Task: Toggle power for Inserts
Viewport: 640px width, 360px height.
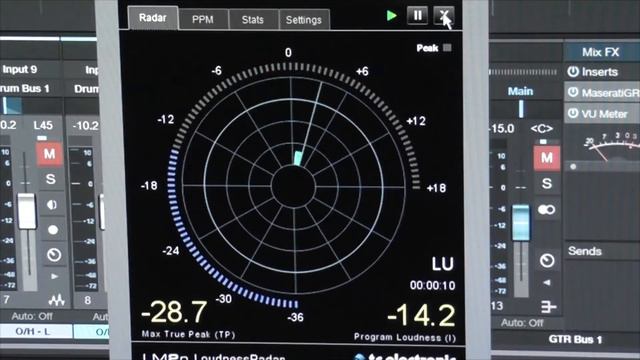Action: pyautogui.click(x=573, y=72)
